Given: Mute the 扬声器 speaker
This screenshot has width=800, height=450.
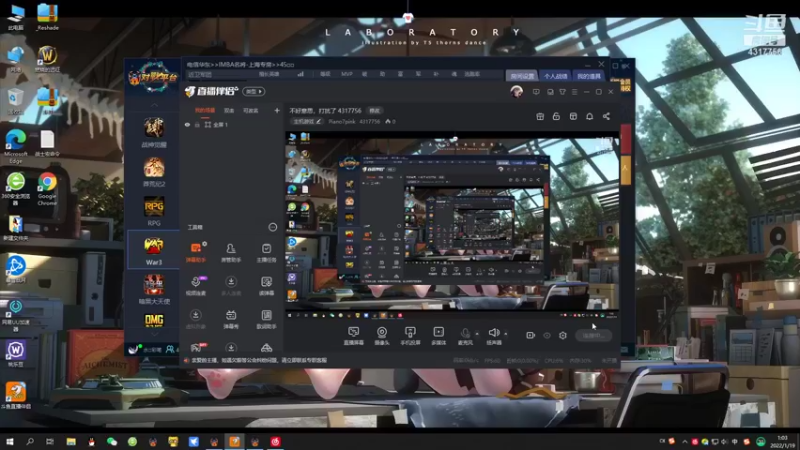Looking at the screenshot, I should (493, 336).
